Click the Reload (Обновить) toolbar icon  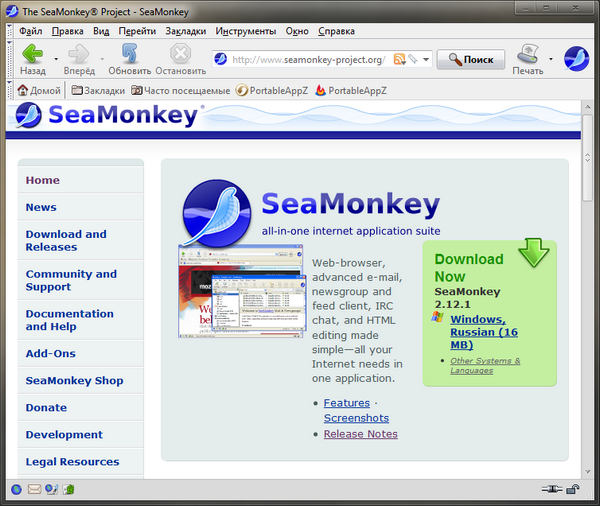[x=130, y=54]
